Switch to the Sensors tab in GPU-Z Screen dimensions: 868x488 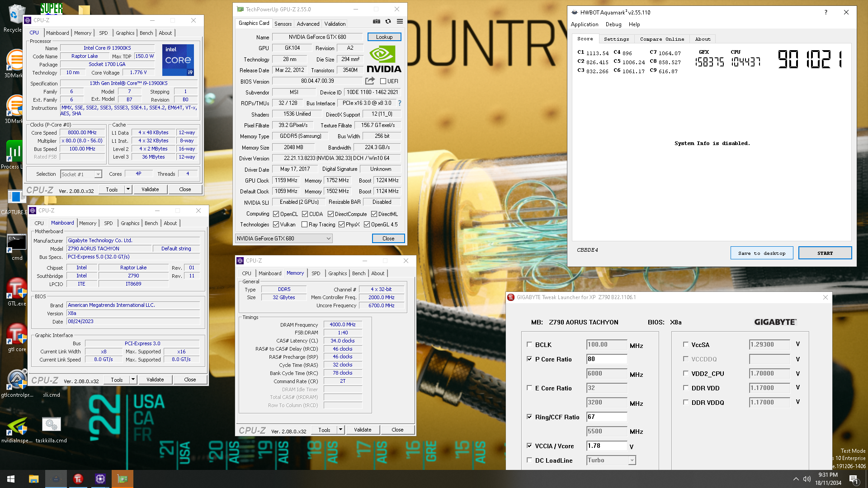pyautogui.click(x=283, y=24)
